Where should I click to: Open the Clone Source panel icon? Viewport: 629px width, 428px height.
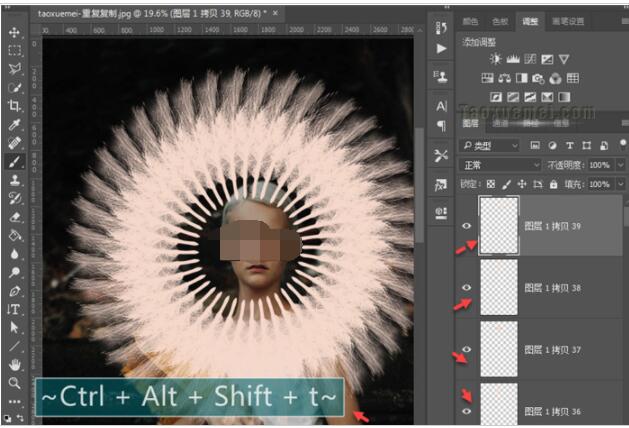coord(441,76)
